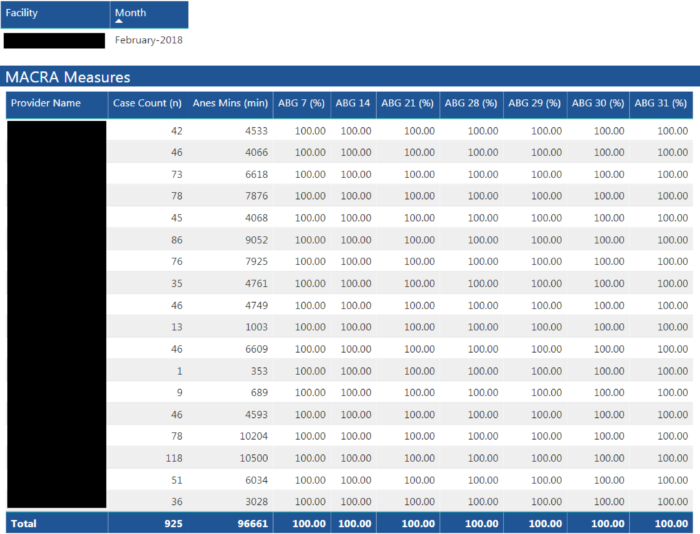The width and height of the screenshot is (700, 534).
Task: Select the ABG 14 column header
Action: coord(352,103)
